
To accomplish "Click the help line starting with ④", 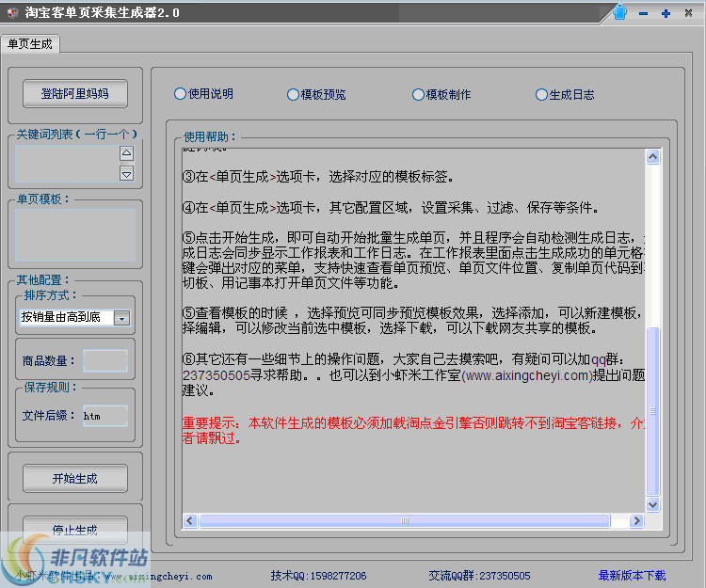I will click(391, 208).
